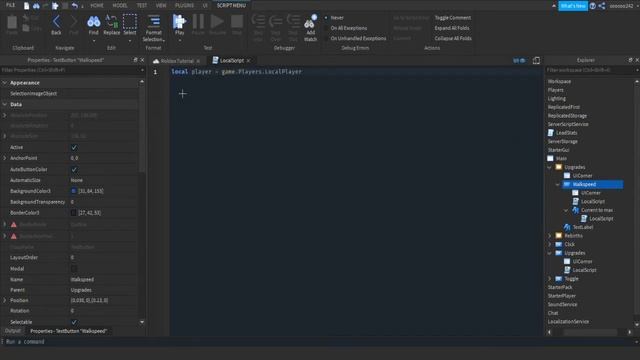Click the Run a command input bar

320,342
